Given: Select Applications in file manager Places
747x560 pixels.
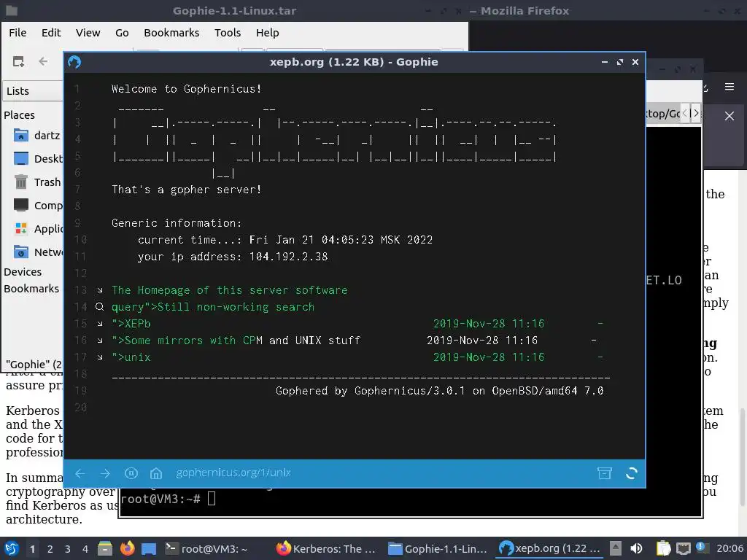Looking at the screenshot, I should [38, 229].
